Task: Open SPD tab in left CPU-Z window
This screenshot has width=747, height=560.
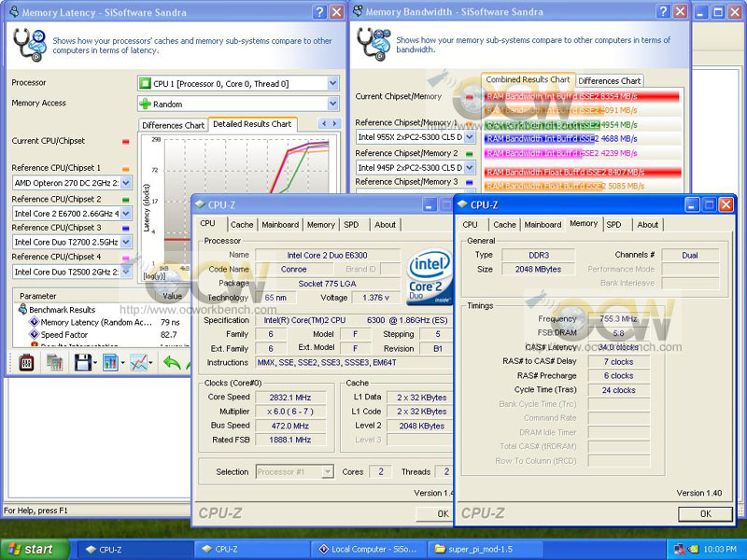Action: tap(351, 225)
